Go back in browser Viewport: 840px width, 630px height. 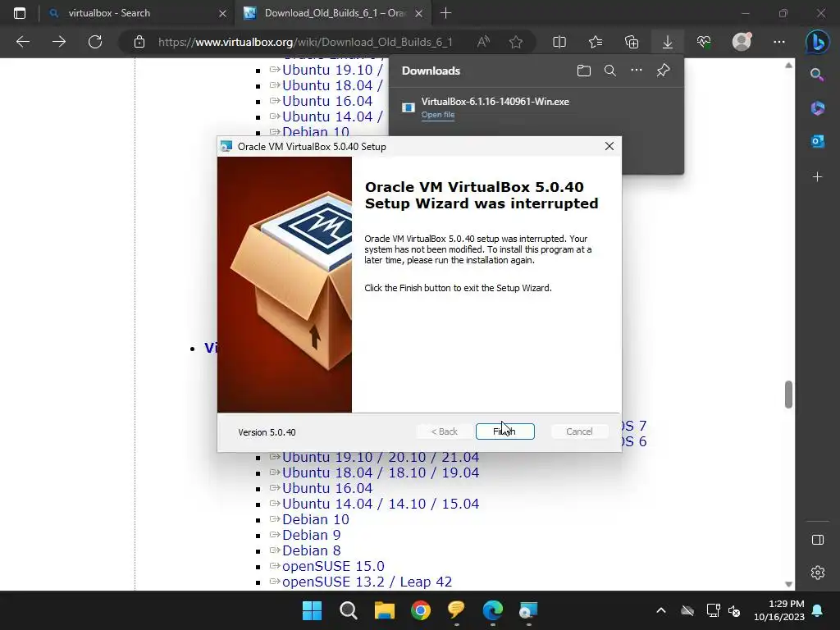pos(22,42)
